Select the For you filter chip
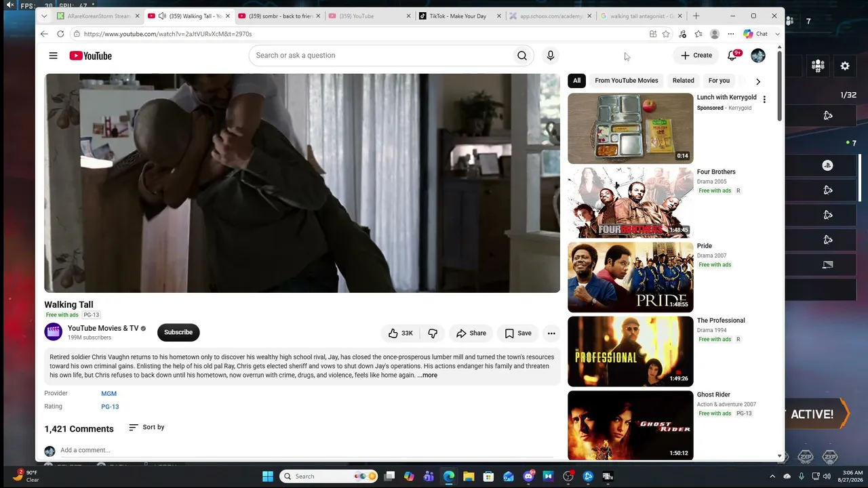 click(x=719, y=81)
